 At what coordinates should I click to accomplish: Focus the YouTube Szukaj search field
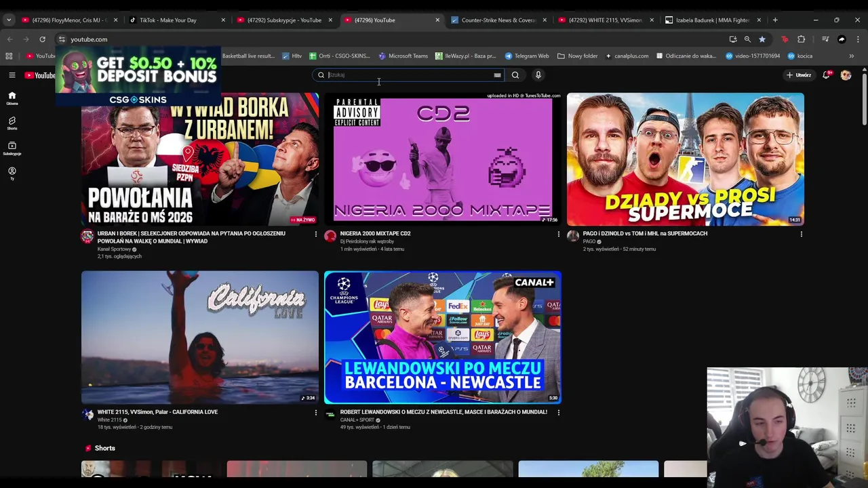click(409, 75)
